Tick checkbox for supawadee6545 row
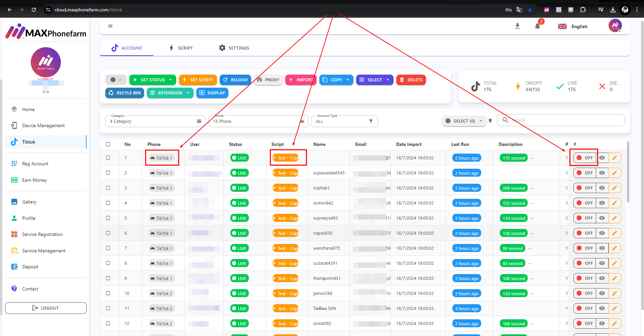The image size is (644, 336). point(108,173)
